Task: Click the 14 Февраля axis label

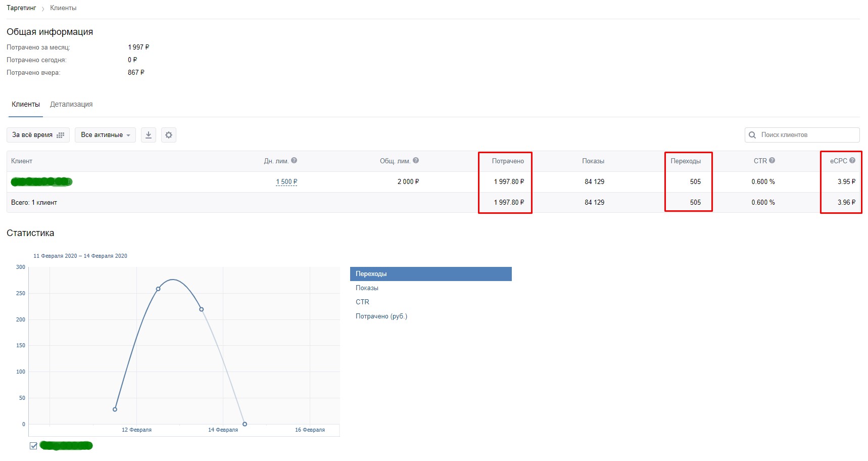Action: coord(223,430)
